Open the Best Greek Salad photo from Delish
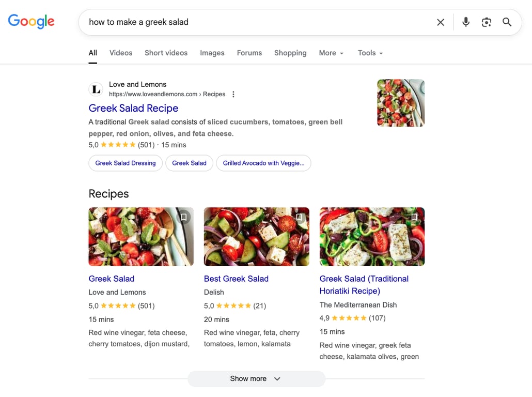Image resolution: width=532 pixels, height=397 pixels. [x=256, y=236]
